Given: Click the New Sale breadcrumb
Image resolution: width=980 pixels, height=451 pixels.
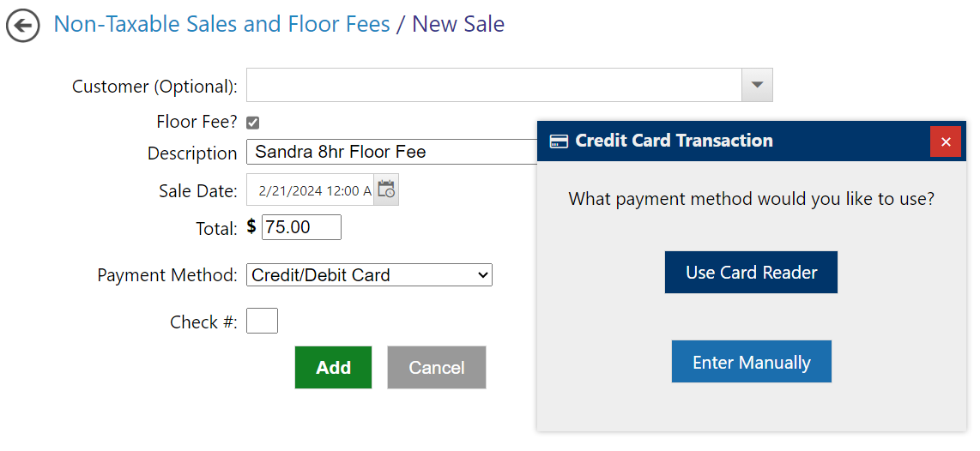Looking at the screenshot, I should 458,24.
